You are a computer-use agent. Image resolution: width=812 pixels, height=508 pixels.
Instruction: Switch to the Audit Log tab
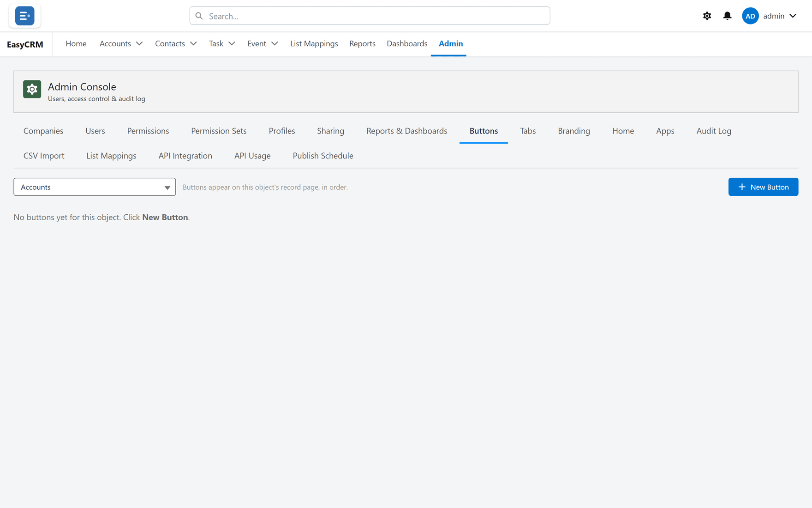coord(714,131)
